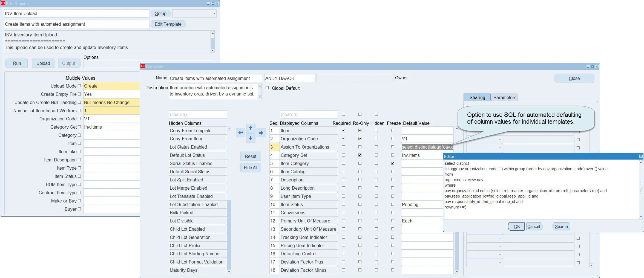Check Hidden checkbox for Description row

click(x=376, y=180)
